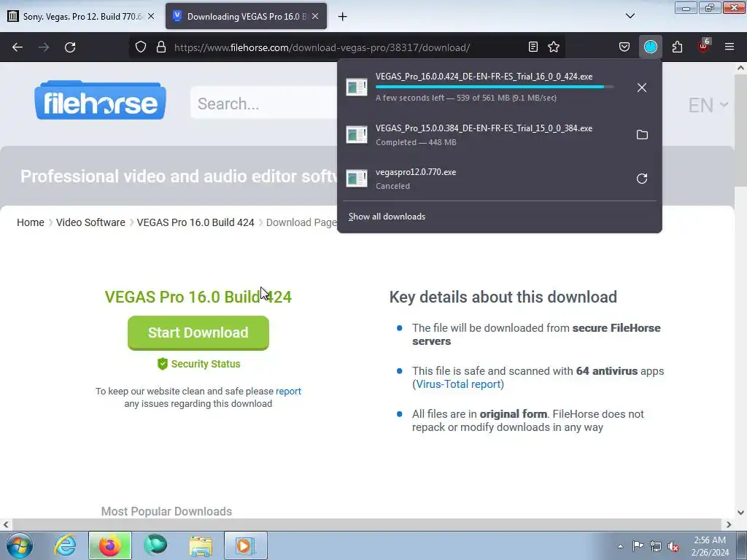The image size is (747, 560).
Task: Open the green globe taskbar application
Action: (156, 545)
